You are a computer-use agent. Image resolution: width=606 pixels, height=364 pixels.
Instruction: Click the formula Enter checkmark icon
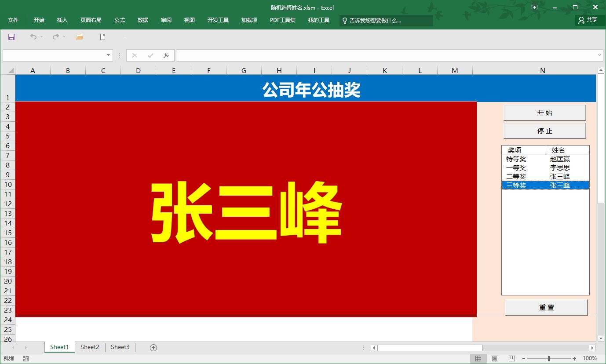pos(150,55)
